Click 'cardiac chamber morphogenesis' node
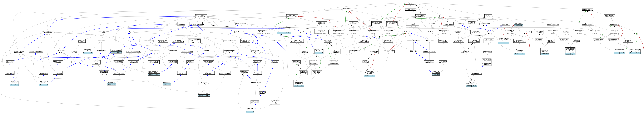Screen dimensions: 644x114 point(58,73)
